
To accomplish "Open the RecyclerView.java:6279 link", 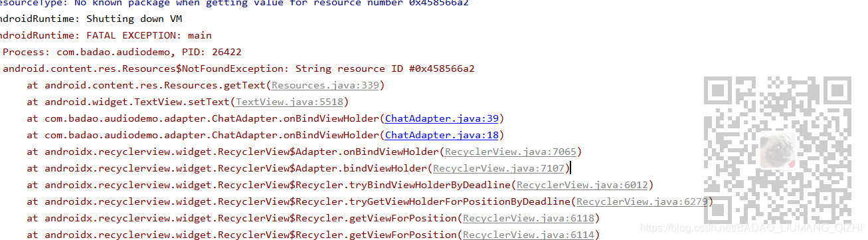I will [x=643, y=201].
